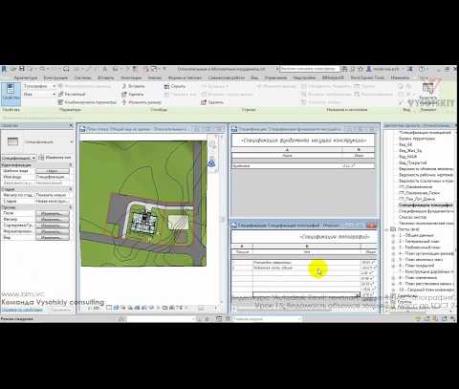Click the Удалить (Delete) row icon in ribbon
The image size is (459, 389).
coord(204,102)
